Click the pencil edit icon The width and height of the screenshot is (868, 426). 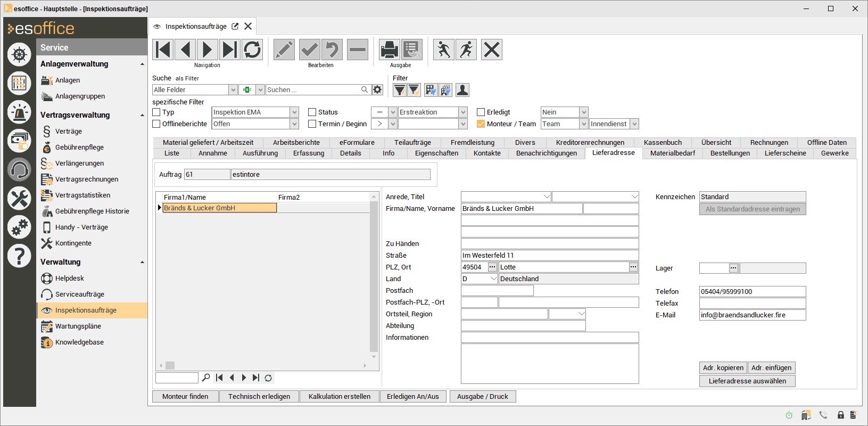tap(284, 50)
